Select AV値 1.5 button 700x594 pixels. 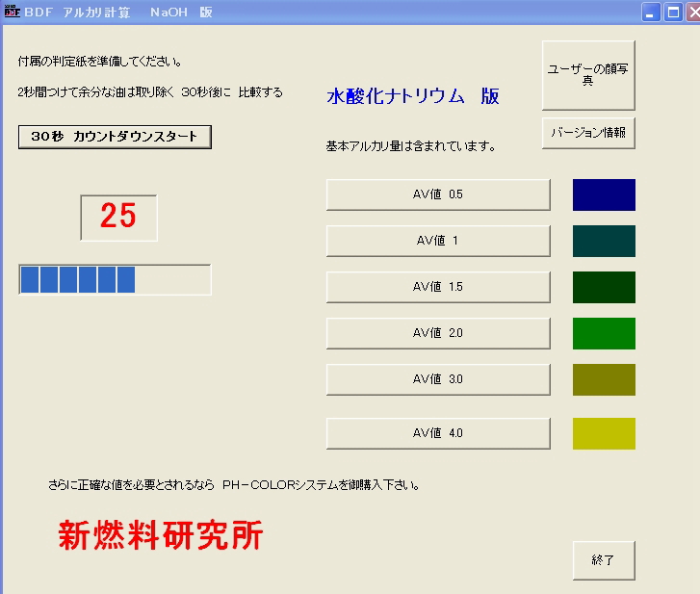(438, 287)
